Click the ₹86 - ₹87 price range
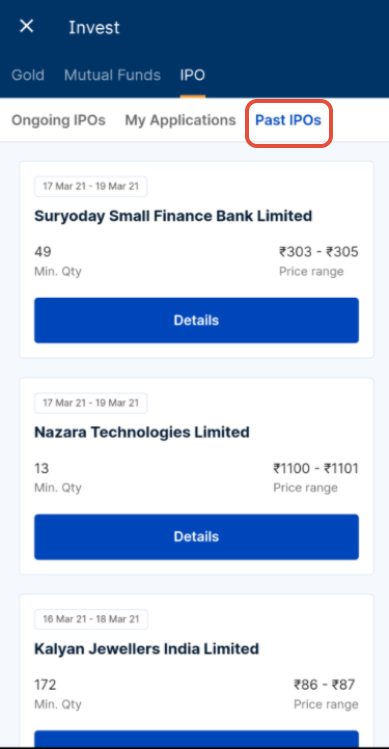This screenshot has height=749, width=389. coord(324,685)
